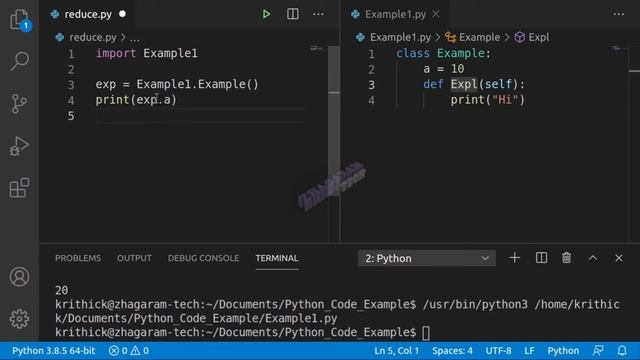
Task: Kill the terminal with the trash icon
Action: [x=567, y=258]
